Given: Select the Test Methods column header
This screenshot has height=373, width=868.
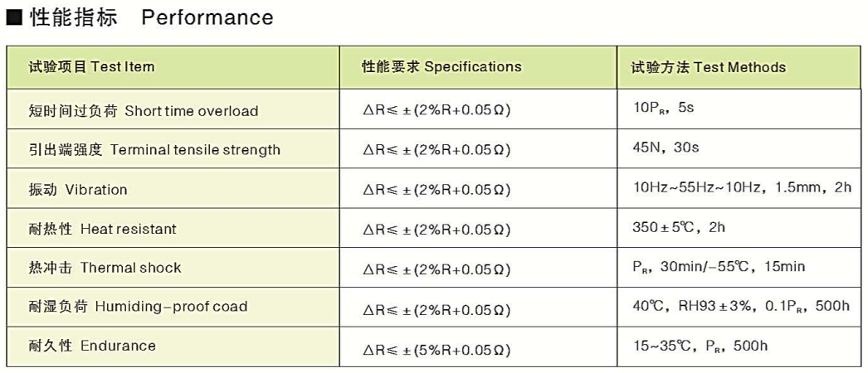Looking at the screenshot, I should pos(709,67).
